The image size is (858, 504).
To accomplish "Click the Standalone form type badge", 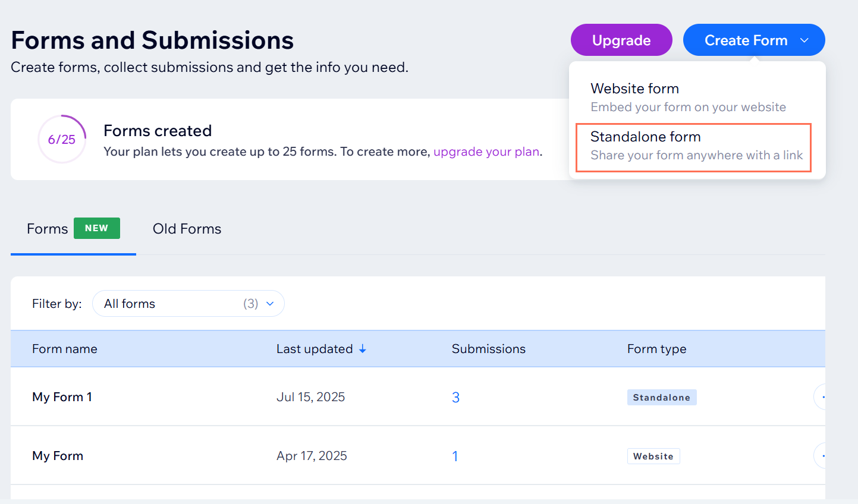I will 661,398.
